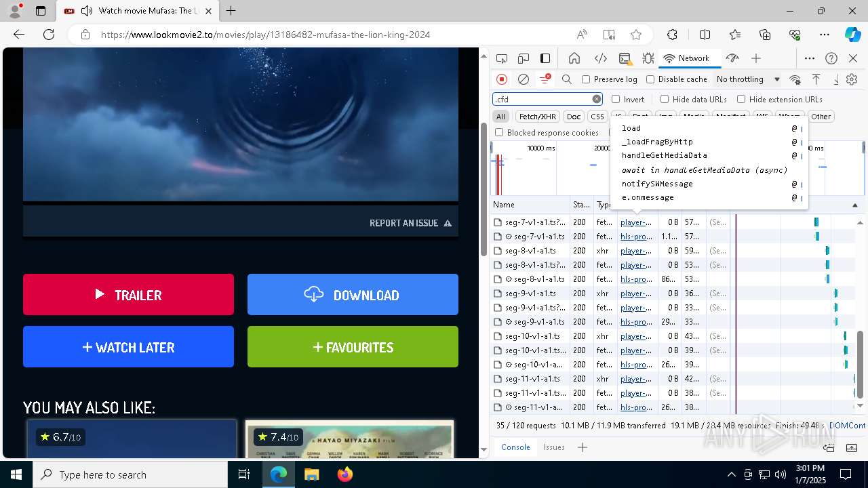Open hls-pro initiator link for seg-7-v1-a1.ts

point(636,237)
